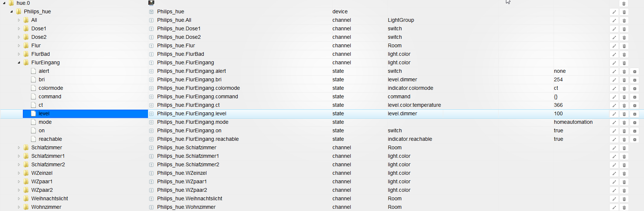Collapse the Philips_hue folder
644x211 pixels.
pyautogui.click(x=11, y=11)
